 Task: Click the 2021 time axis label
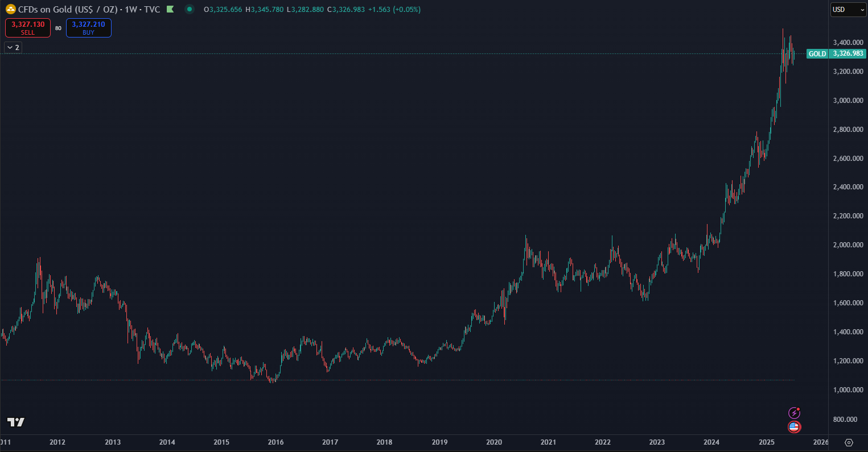(548, 442)
